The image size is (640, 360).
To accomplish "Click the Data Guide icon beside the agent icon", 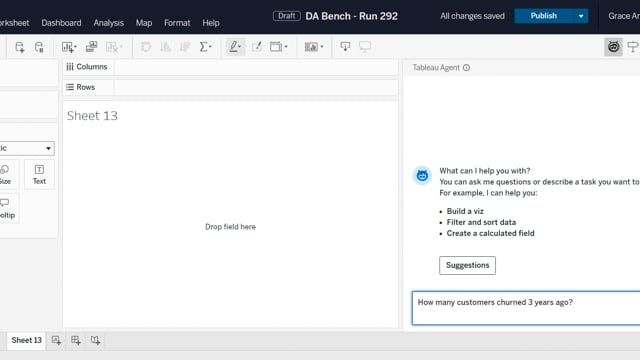I will [x=633, y=47].
